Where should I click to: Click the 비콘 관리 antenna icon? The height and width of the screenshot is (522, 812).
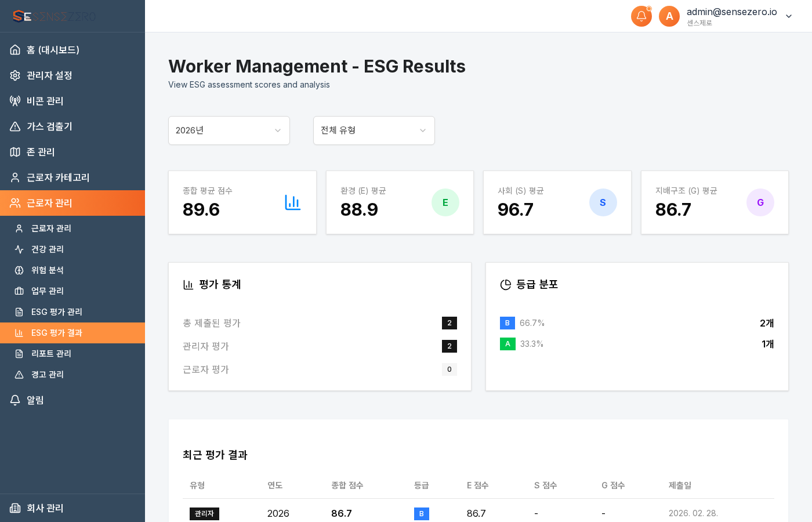[15, 101]
